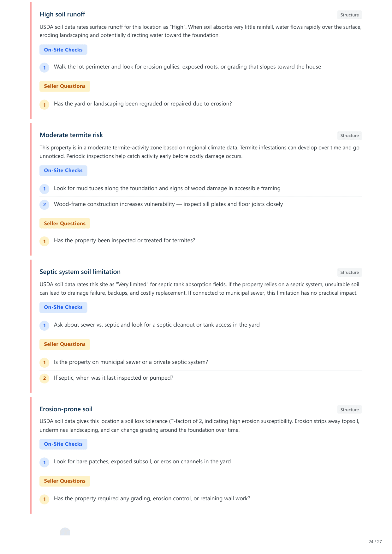
Task: Click the yellow number 1 beside the regraded yard question
Action: [x=45, y=105]
